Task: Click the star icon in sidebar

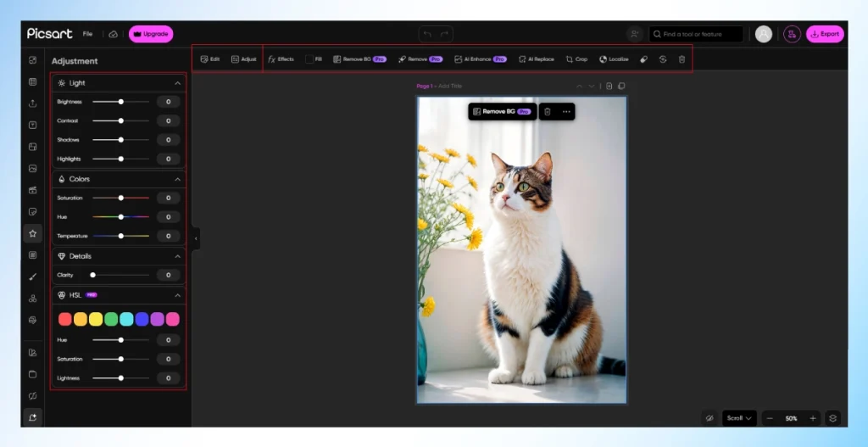Action: [33, 233]
